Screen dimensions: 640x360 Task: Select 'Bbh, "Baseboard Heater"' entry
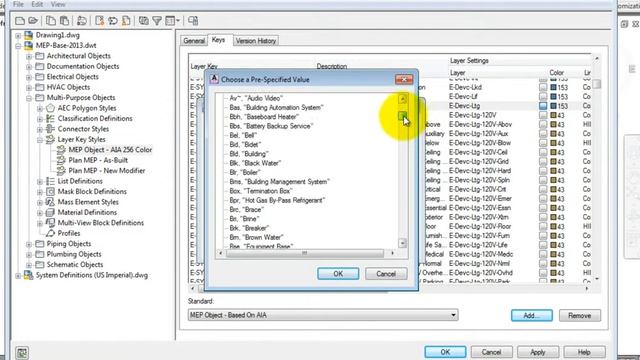click(x=264, y=117)
